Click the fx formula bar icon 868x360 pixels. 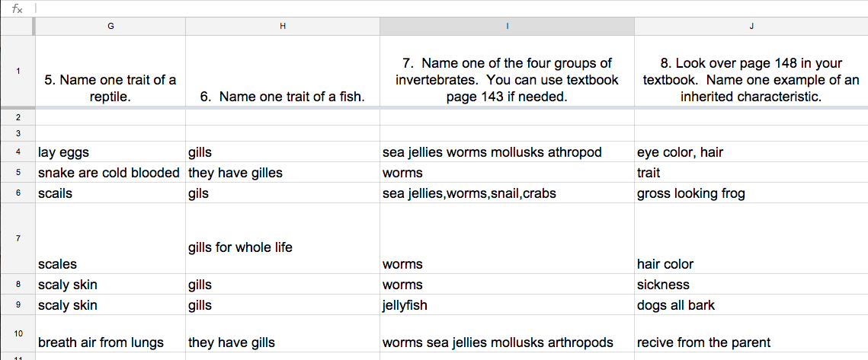[18, 9]
